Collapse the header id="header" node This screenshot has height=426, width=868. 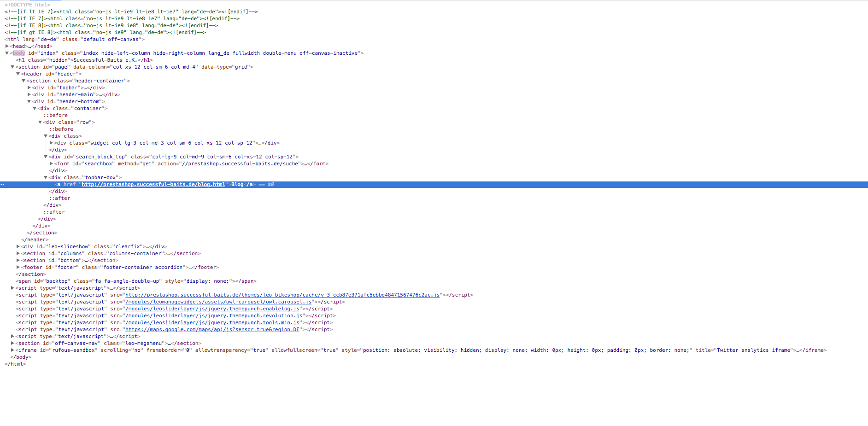point(18,74)
